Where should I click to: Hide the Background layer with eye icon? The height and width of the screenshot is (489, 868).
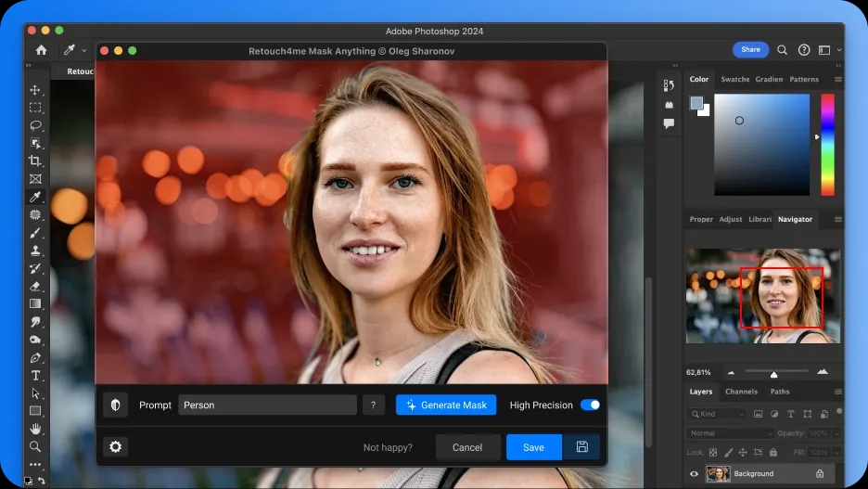tap(694, 473)
